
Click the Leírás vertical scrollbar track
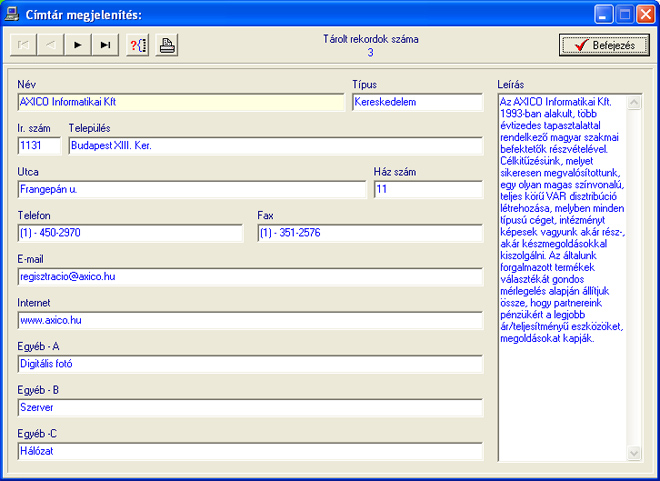coord(634,278)
